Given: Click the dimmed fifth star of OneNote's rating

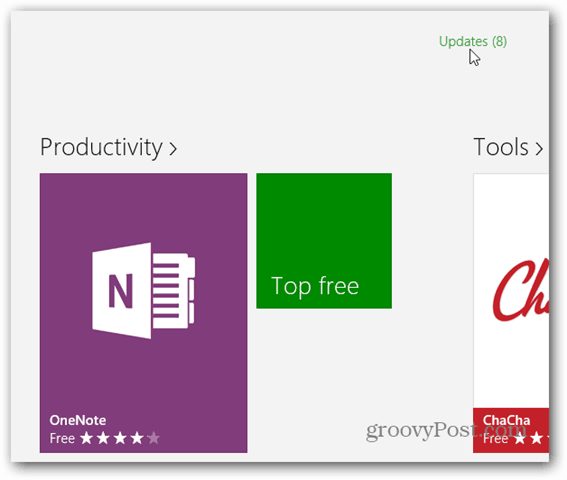Looking at the screenshot, I should [x=154, y=438].
